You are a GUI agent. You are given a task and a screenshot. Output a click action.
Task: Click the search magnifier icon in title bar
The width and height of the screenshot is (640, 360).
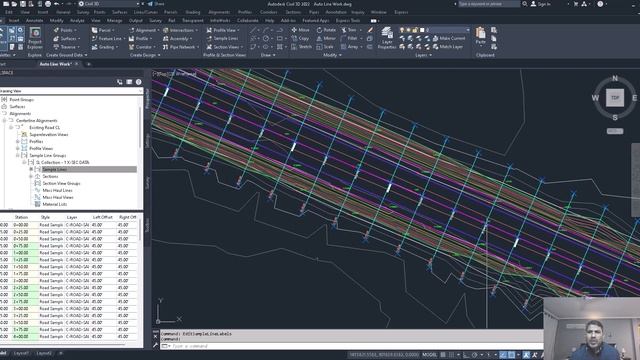click(524, 4)
